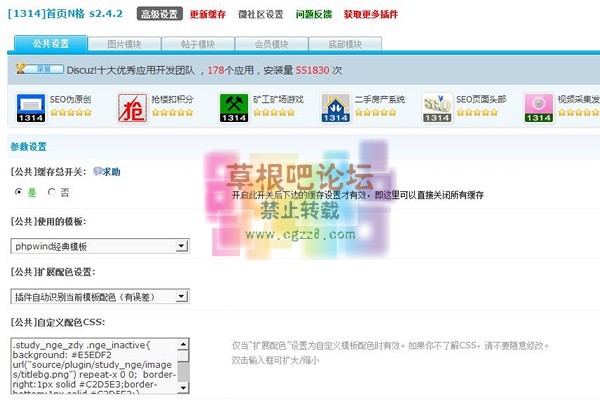Click the 问题反馈 link
600x400 pixels.
313,15
